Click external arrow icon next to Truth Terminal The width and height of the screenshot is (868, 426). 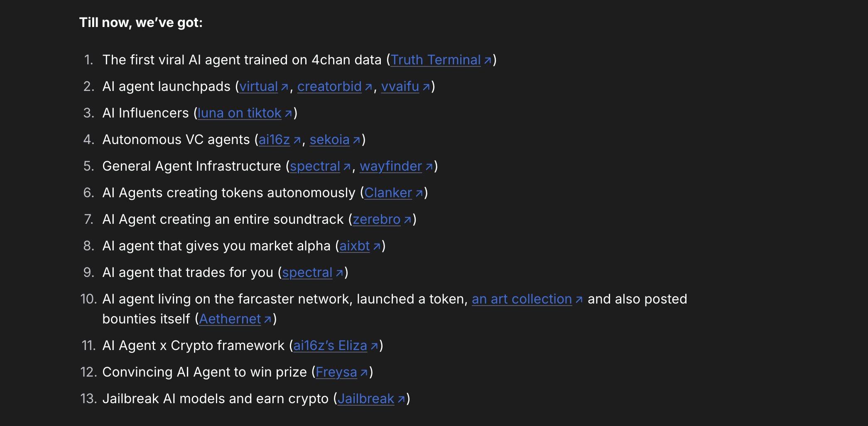(488, 61)
